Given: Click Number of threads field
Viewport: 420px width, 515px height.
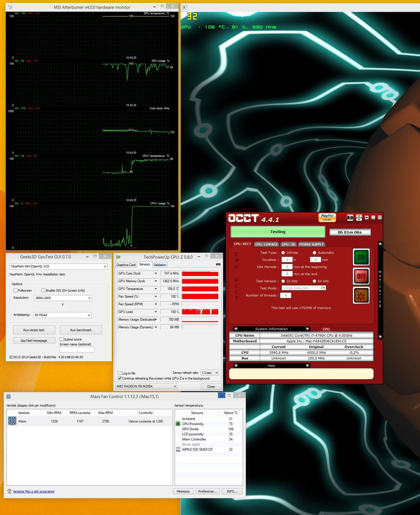Looking at the screenshot, I should pos(286,295).
